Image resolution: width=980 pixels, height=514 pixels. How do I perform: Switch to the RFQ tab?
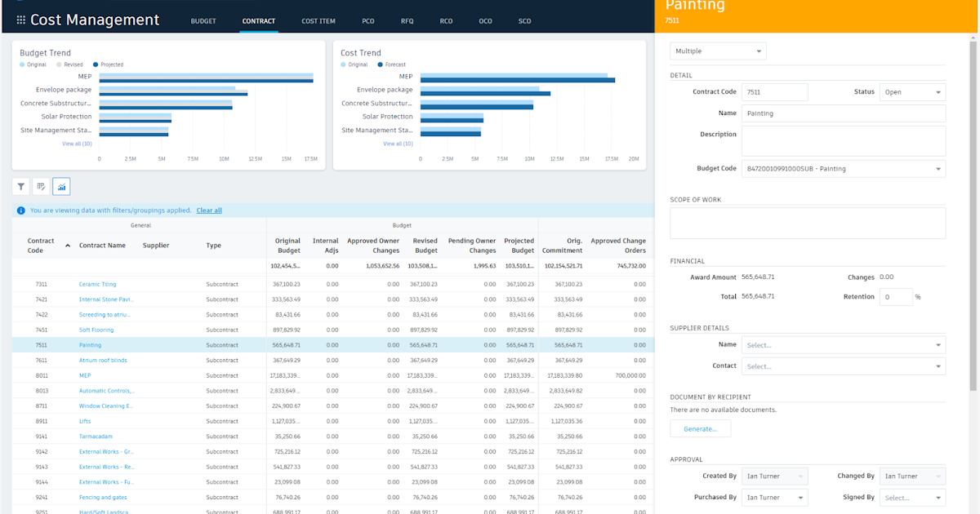click(407, 21)
